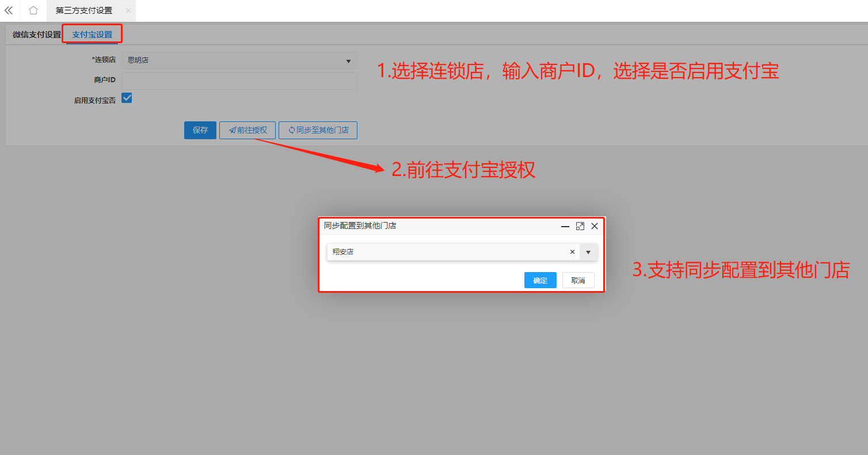Switch to the 微信支付设置 tab
The height and width of the screenshot is (455, 868).
pos(36,35)
